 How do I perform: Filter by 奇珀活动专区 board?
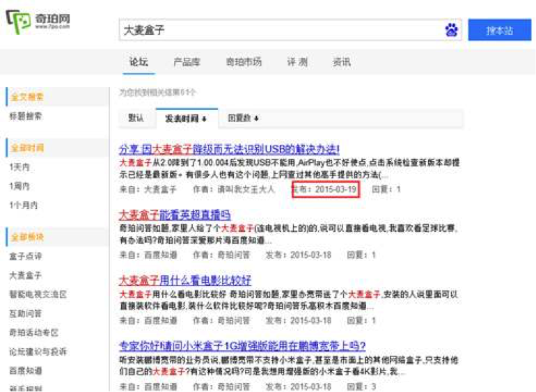coord(34,333)
